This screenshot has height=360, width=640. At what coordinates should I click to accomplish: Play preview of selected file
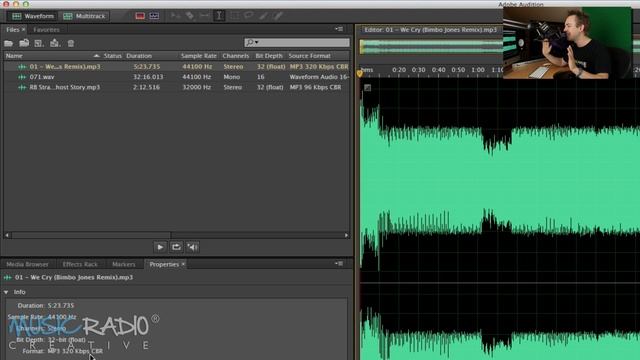(160, 247)
